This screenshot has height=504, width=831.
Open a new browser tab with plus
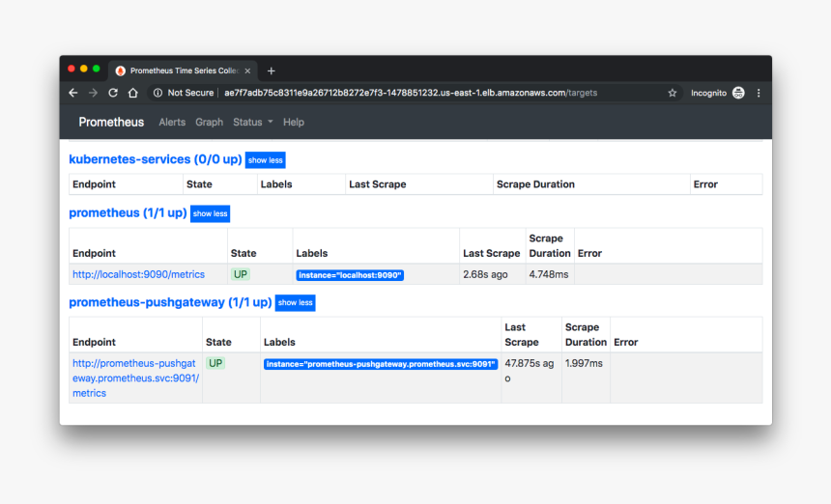271,70
